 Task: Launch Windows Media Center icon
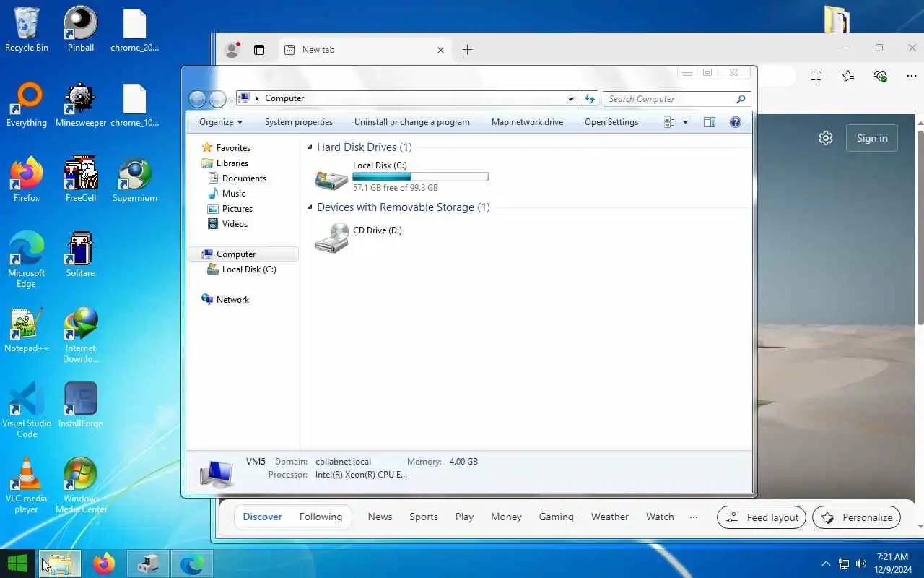[x=81, y=486]
